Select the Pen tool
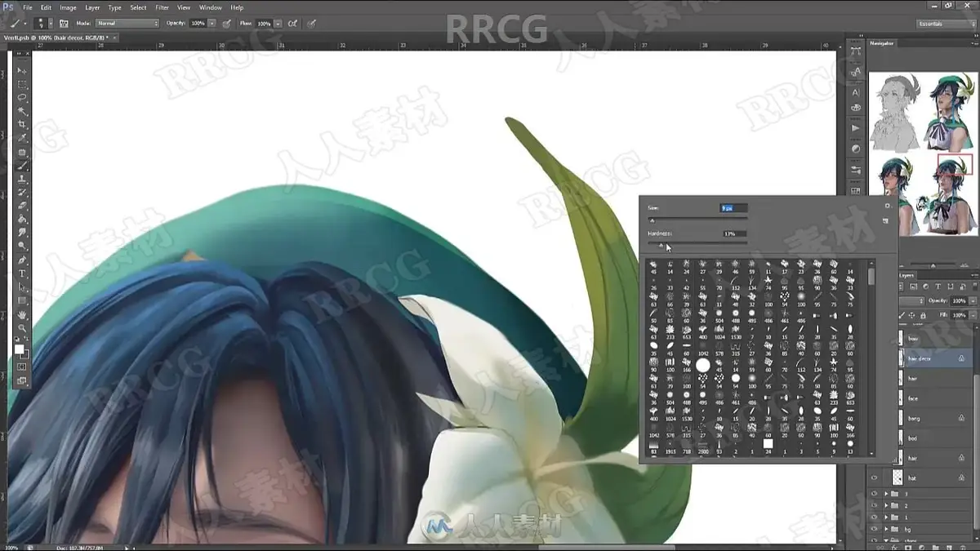 [x=22, y=260]
